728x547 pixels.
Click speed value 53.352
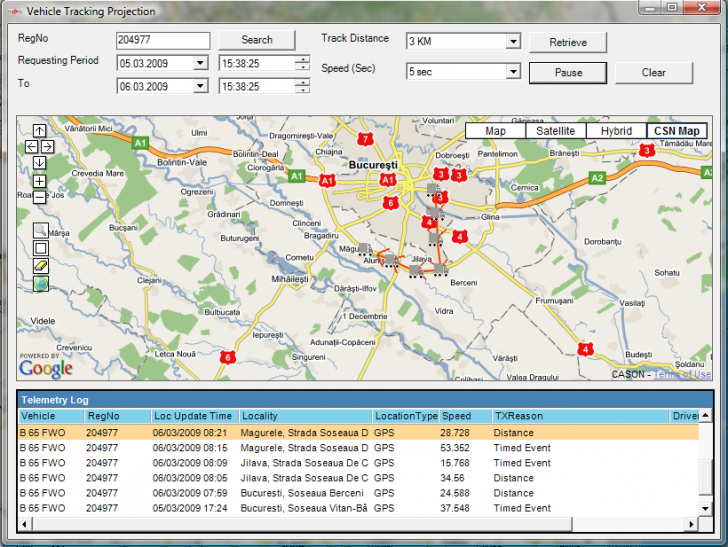pyautogui.click(x=455, y=448)
